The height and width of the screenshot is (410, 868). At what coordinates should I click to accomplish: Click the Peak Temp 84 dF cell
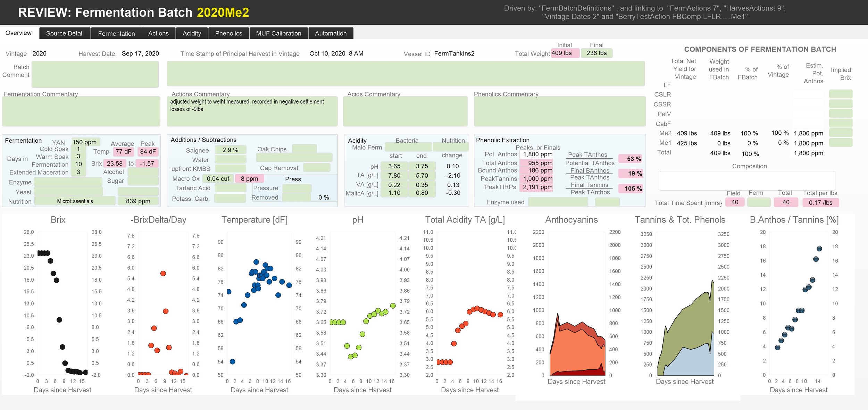[x=148, y=152]
